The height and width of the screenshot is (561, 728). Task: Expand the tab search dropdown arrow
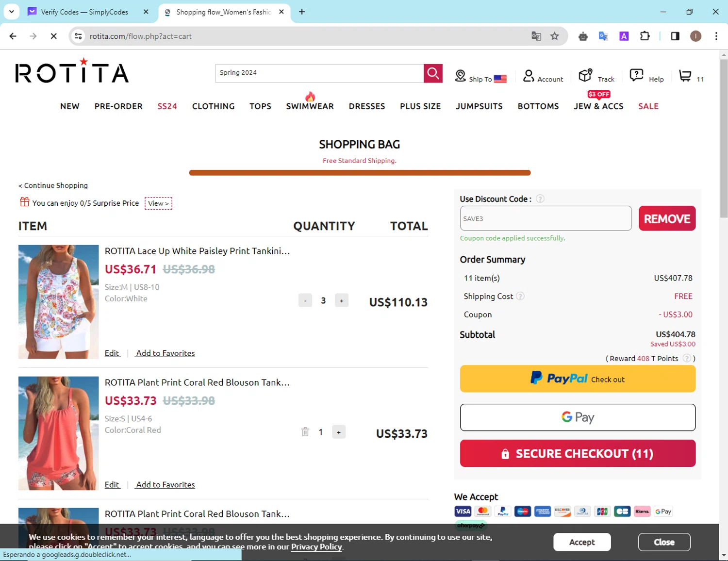(12, 12)
